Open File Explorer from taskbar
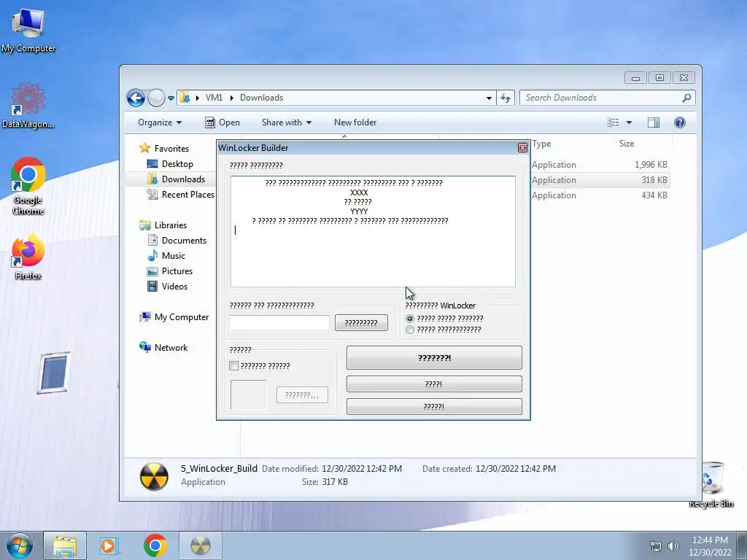The height and width of the screenshot is (560, 747). tap(65, 545)
